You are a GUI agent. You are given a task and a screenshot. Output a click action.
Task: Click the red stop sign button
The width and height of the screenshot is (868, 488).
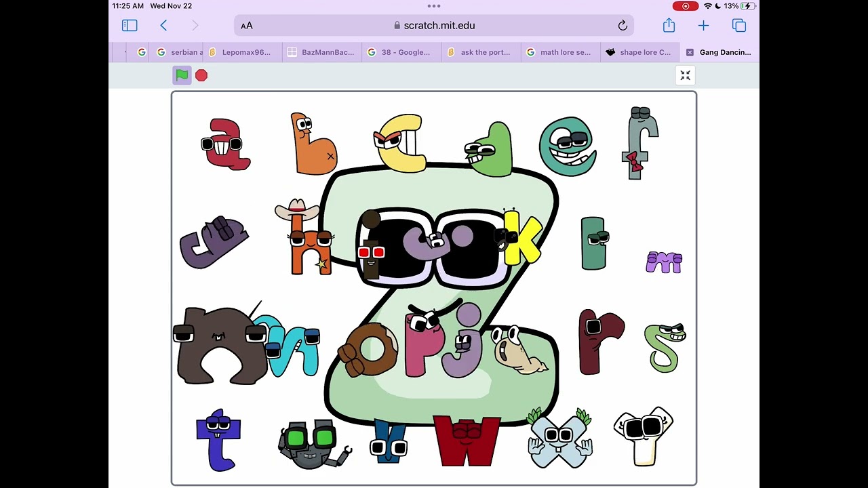coord(201,75)
